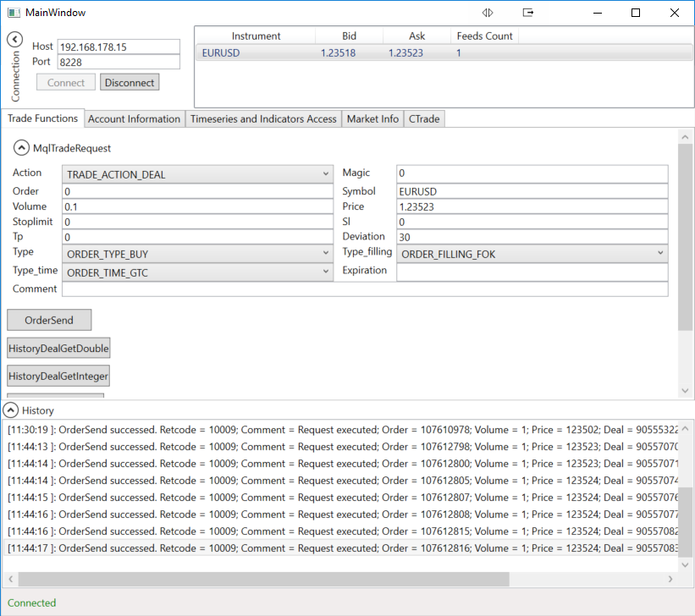Click history horizontal scroll right arrow
The height and width of the screenshot is (616, 695).
[670, 579]
